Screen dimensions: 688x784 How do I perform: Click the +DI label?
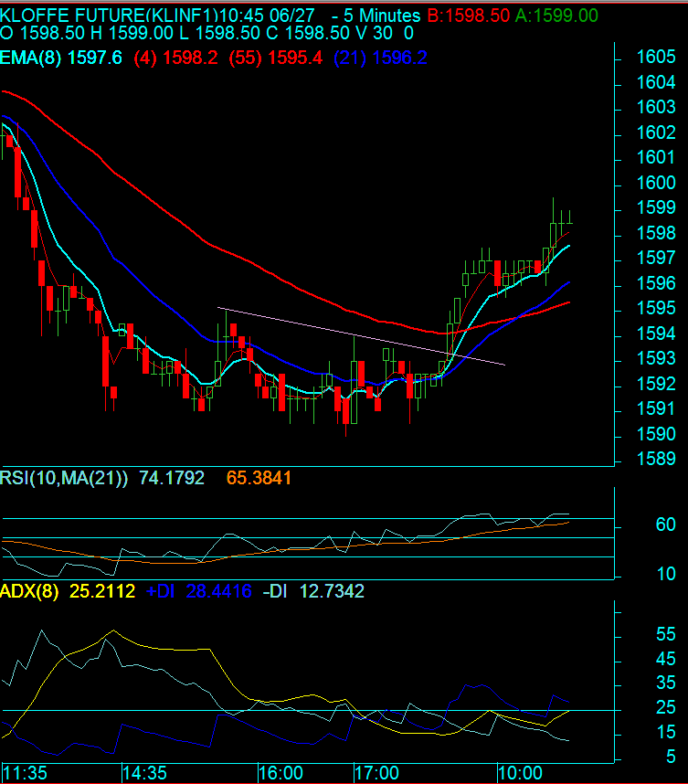160,591
